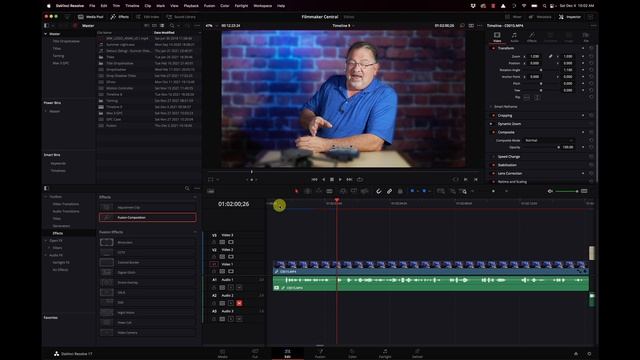The width and height of the screenshot is (640, 360).
Task: Click the Zoom X value field in Inspector
Action: point(535,56)
